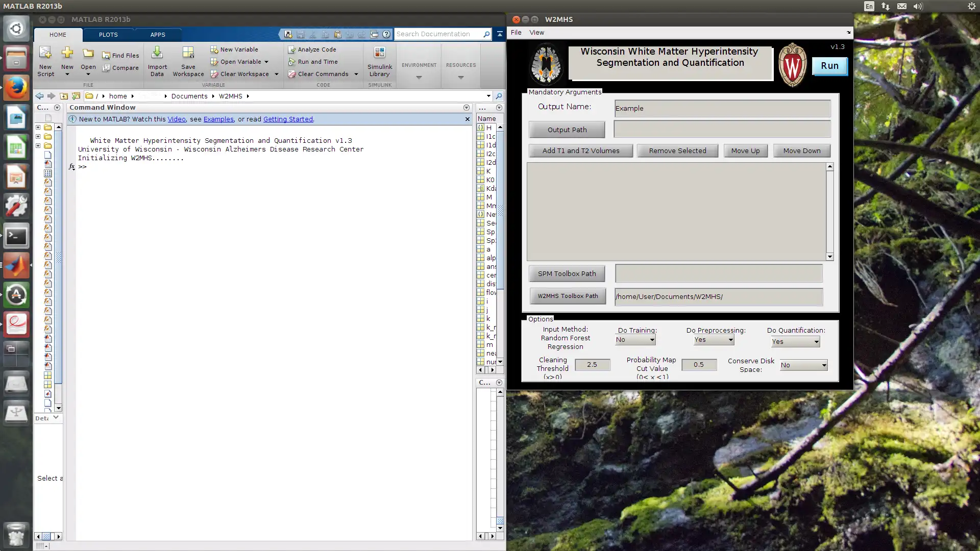980x551 pixels.
Task: Select the PLOTS tab in MATLAB ribbon
Action: click(108, 34)
